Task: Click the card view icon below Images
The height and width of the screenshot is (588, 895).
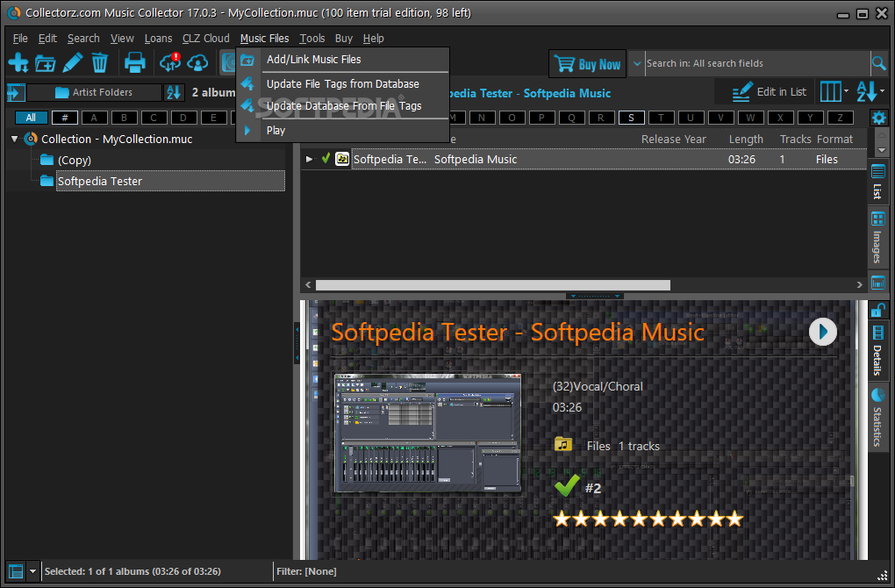Action: coord(877,283)
